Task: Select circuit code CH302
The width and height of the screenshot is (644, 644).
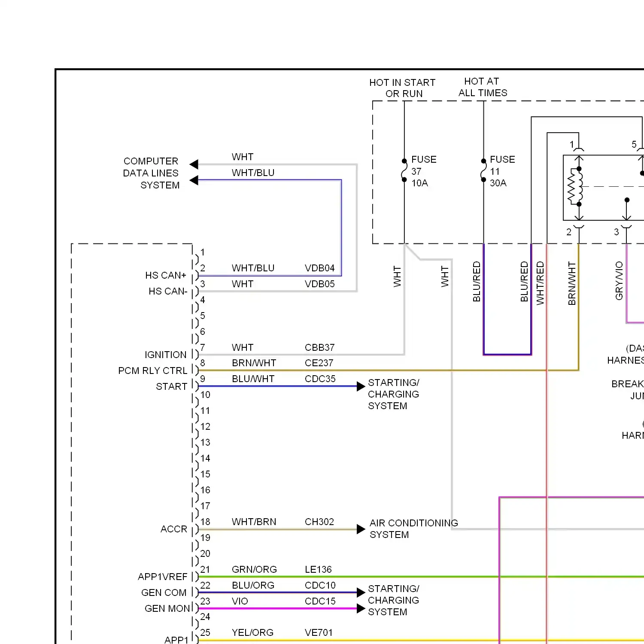Action: pos(319,522)
